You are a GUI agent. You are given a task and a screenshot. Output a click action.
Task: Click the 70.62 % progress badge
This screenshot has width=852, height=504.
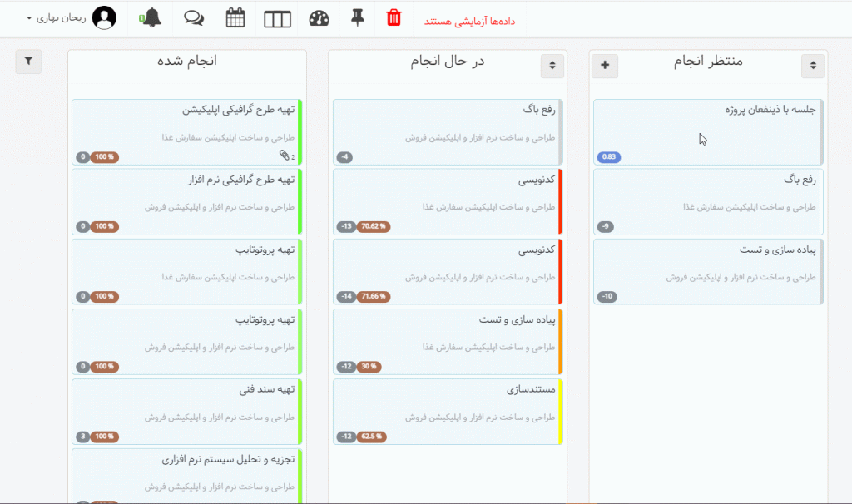click(374, 227)
